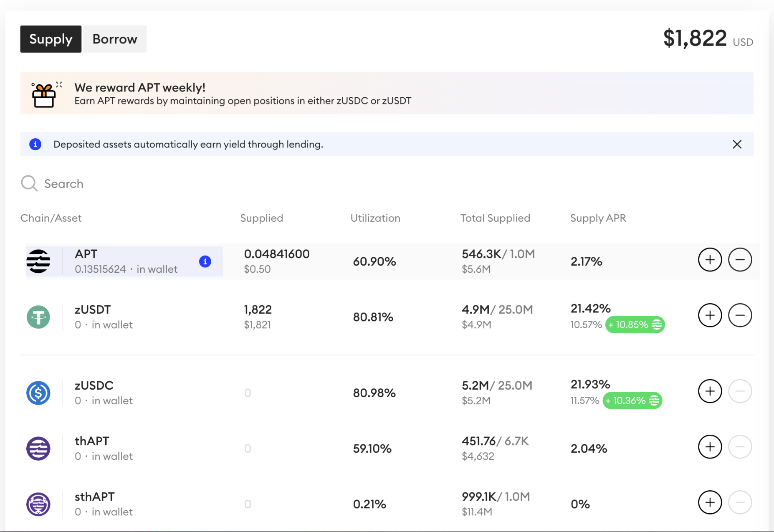The image size is (774, 532).
Task: Click the 546.3K/1.0M total supplied value
Action: 498,254
